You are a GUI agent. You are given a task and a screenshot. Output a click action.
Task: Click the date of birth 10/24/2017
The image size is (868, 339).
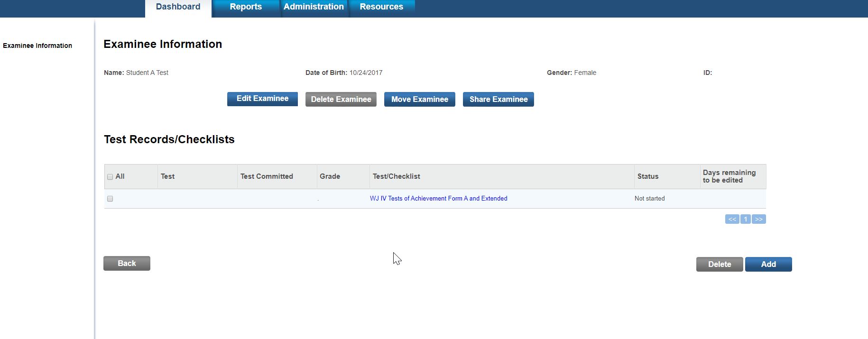click(x=366, y=73)
